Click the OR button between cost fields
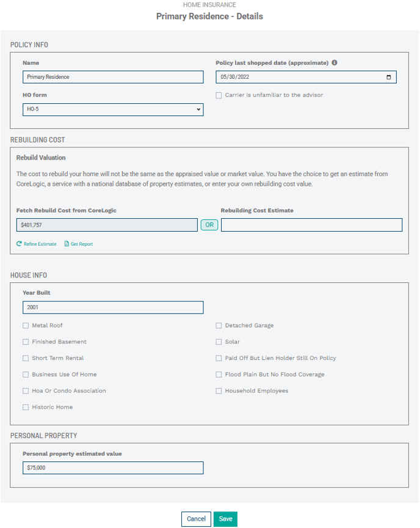 coord(209,225)
